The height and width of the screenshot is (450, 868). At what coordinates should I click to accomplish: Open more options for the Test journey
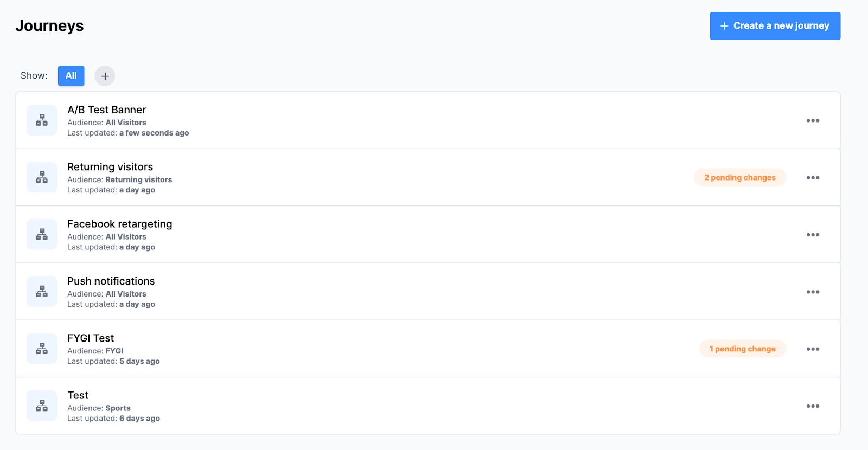coord(813,406)
